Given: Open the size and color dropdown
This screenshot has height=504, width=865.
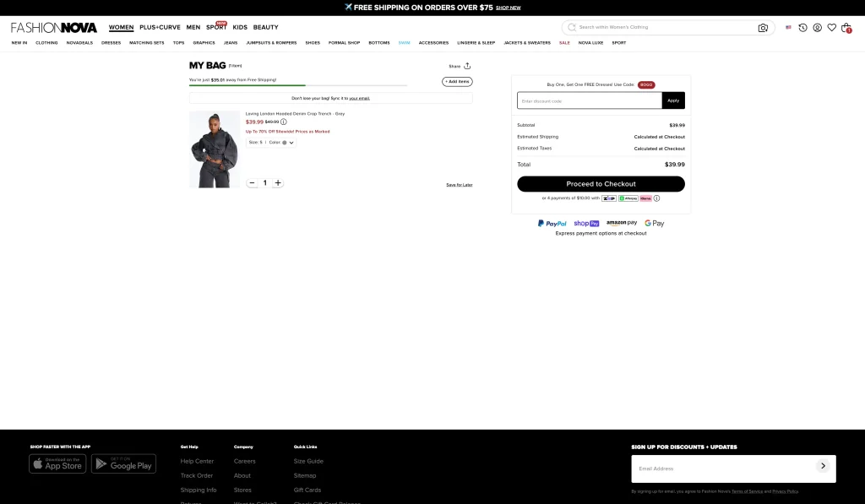Looking at the screenshot, I should click(269, 142).
